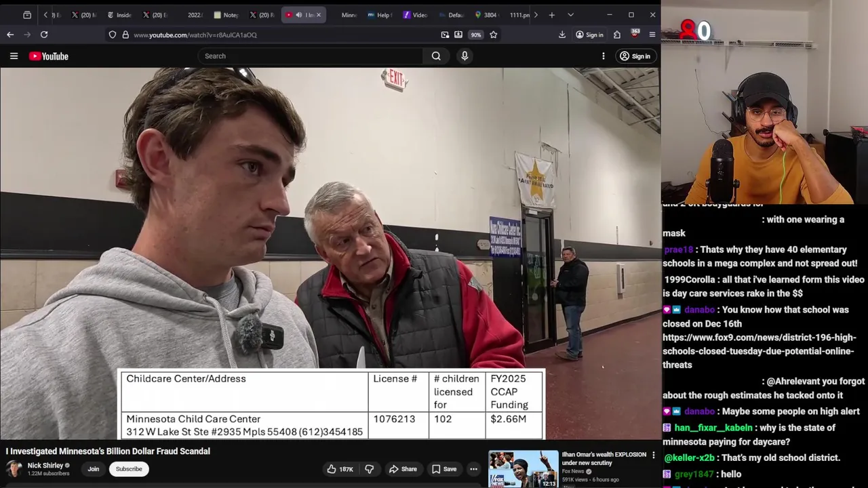This screenshot has width=868, height=488.
Task: Close the active YouTube tab
Action: pyautogui.click(x=319, y=15)
